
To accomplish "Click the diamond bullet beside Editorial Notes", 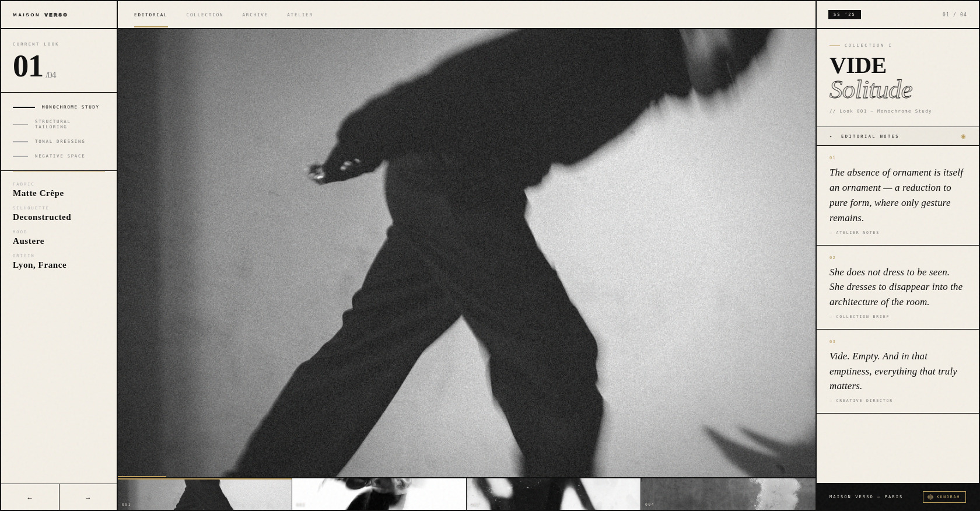I will (x=831, y=136).
